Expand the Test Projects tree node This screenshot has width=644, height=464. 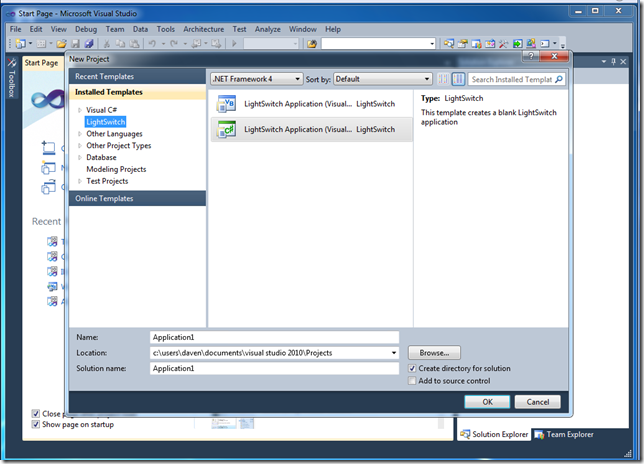[x=80, y=181]
